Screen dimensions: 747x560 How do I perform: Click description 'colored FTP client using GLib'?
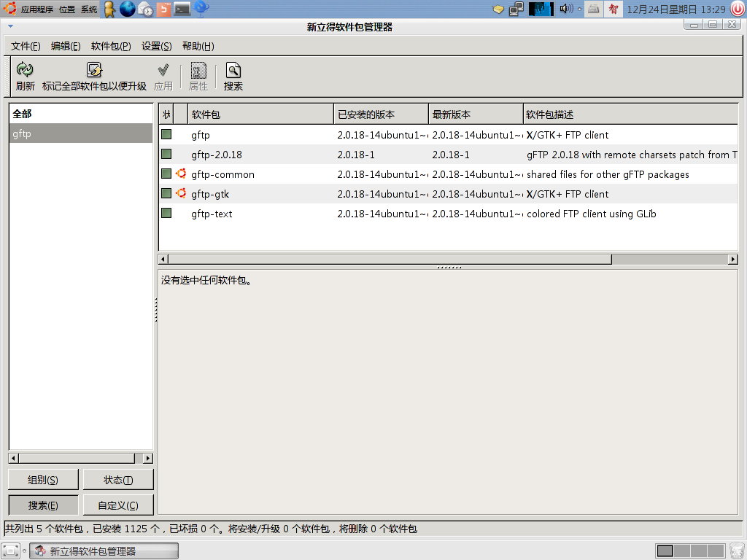[591, 214]
